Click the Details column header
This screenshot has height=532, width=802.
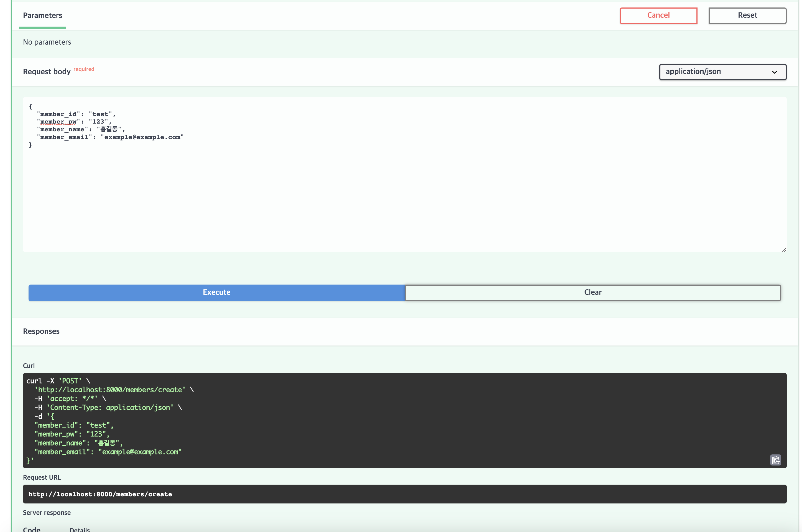click(79, 529)
